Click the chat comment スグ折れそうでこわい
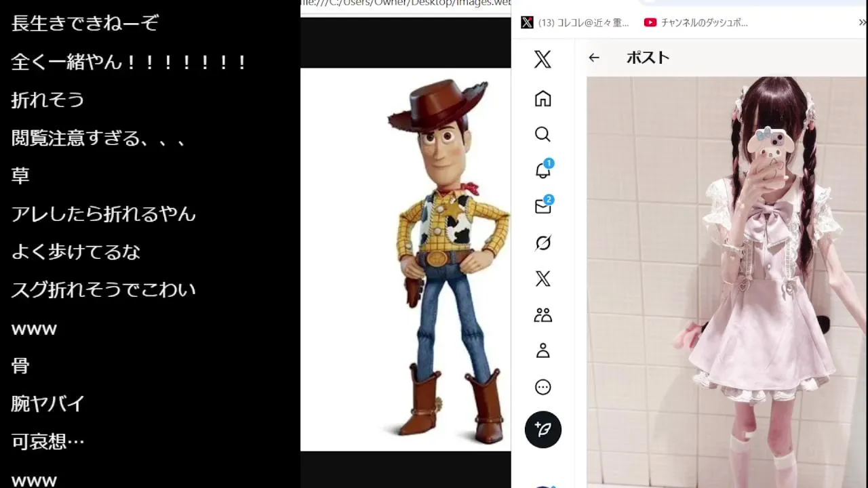This screenshot has width=868, height=488. point(103,290)
